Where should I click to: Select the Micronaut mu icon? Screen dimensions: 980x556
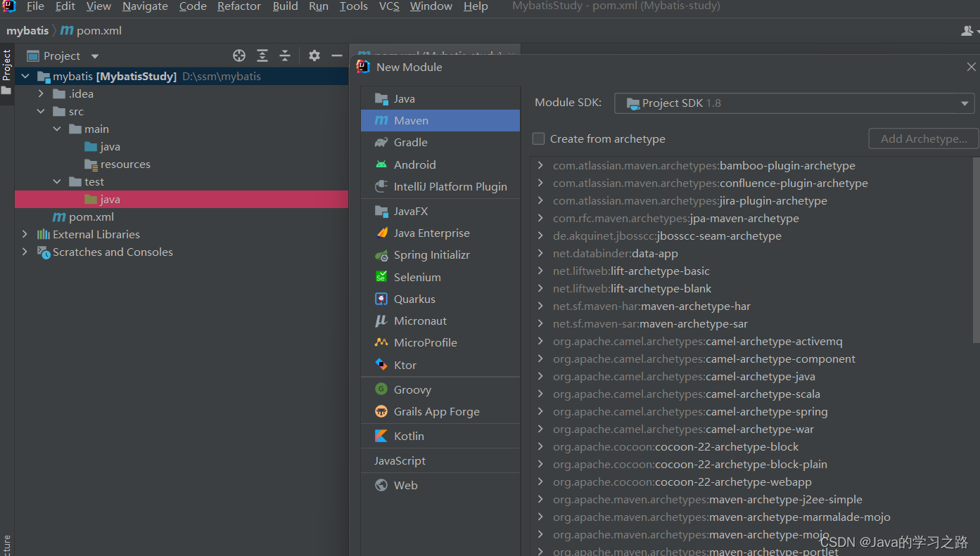coord(381,321)
